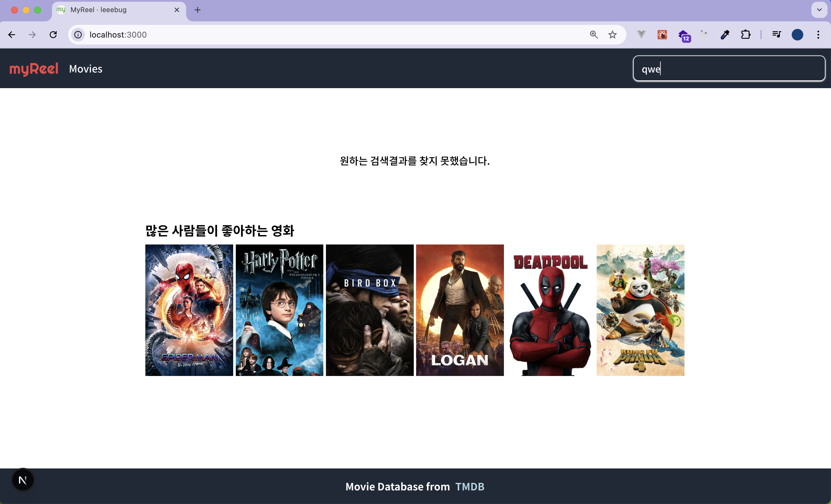Close the MyReel · leeebug tab
This screenshot has height=504, width=831.
[177, 10]
